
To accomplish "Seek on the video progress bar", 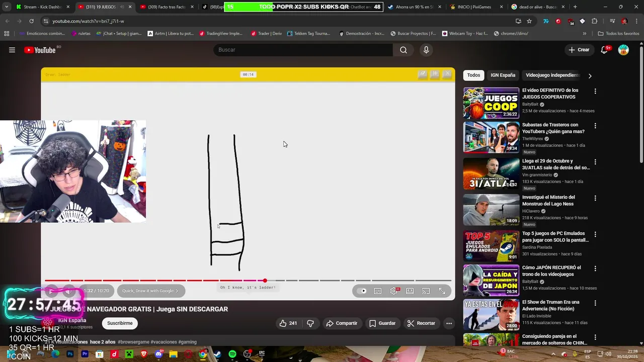I will pos(248,281).
